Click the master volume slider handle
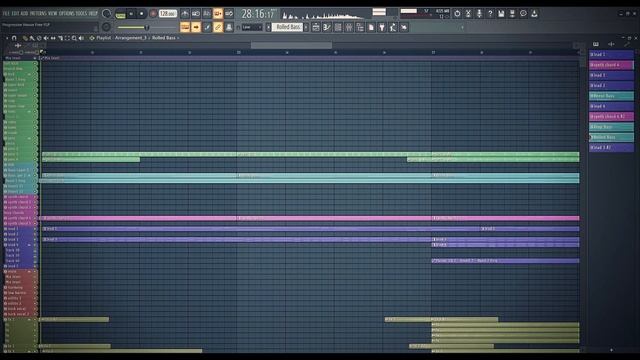Viewport: 640px width, 360px height. tap(147, 27)
